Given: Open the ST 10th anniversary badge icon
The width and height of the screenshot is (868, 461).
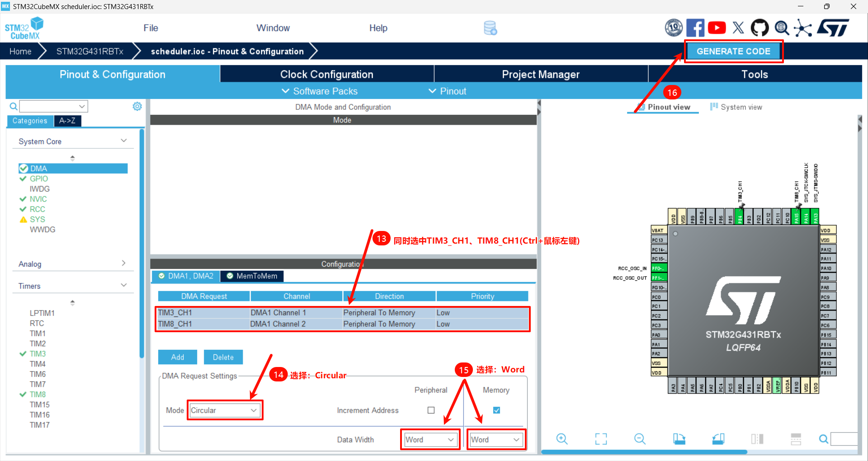Looking at the screenshot, I should [x=674, y=28].
